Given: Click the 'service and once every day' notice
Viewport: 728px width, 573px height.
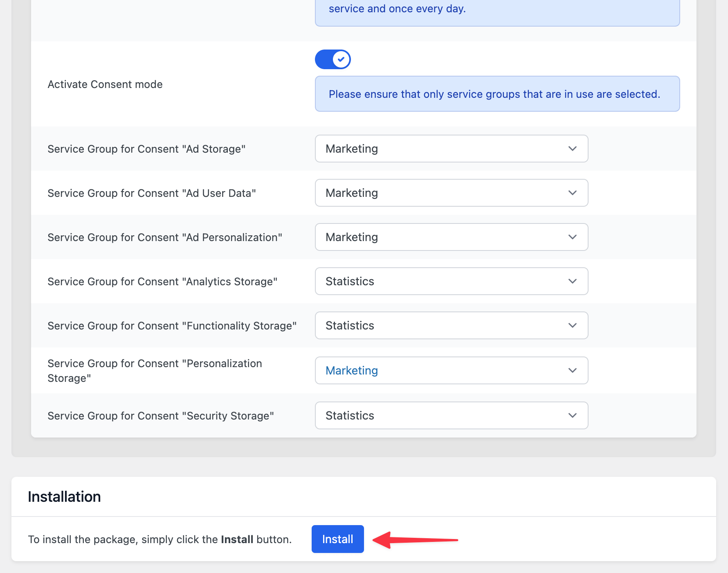Looking at the screenshot, I should (x=497, y=11).
